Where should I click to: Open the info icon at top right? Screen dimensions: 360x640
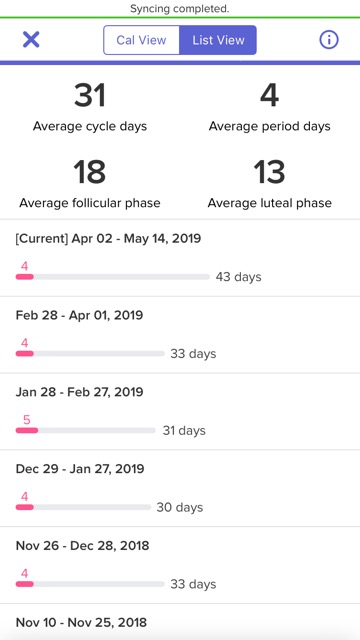[329, 40]
